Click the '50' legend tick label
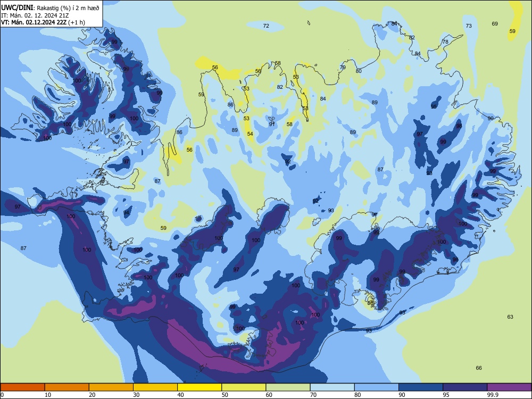 (x=225, y=395)
